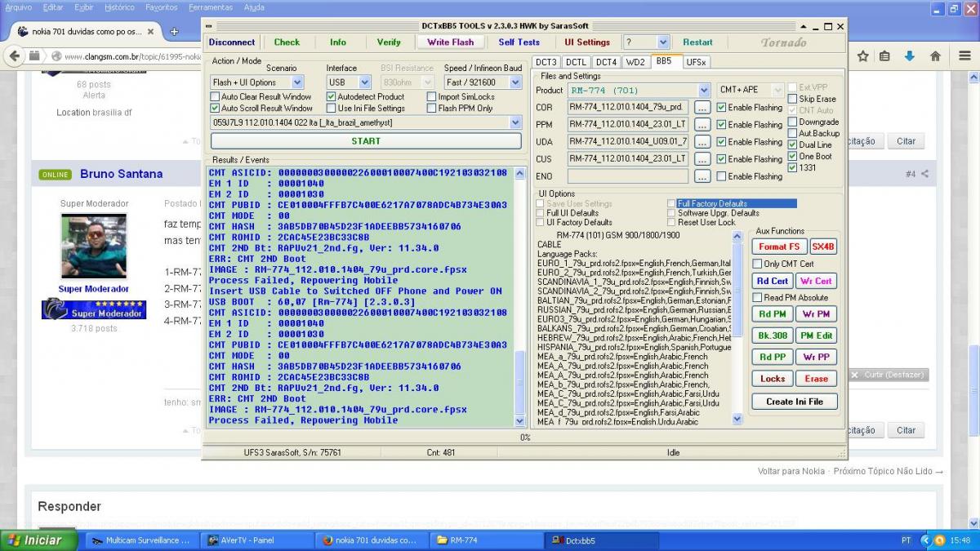Open Firefox Histórico menu
The image size is (980, 551).
tap(119, 7)
